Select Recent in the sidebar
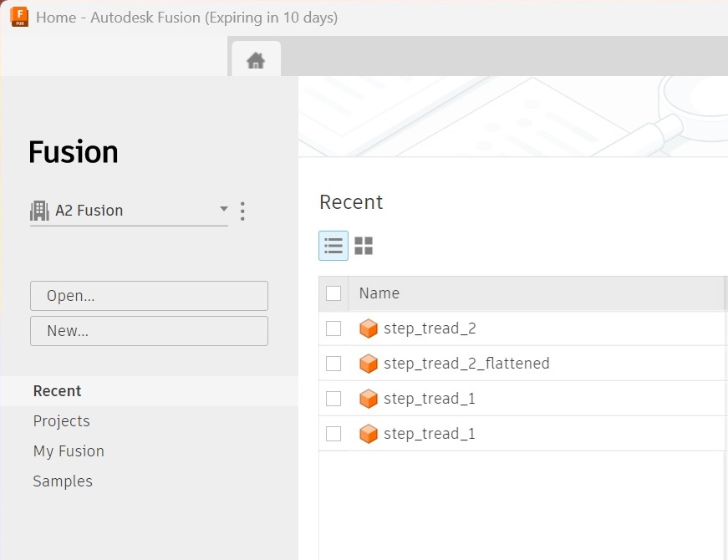Screen dimensions: 728x560 pyautogui.click(x=57, y=391)
